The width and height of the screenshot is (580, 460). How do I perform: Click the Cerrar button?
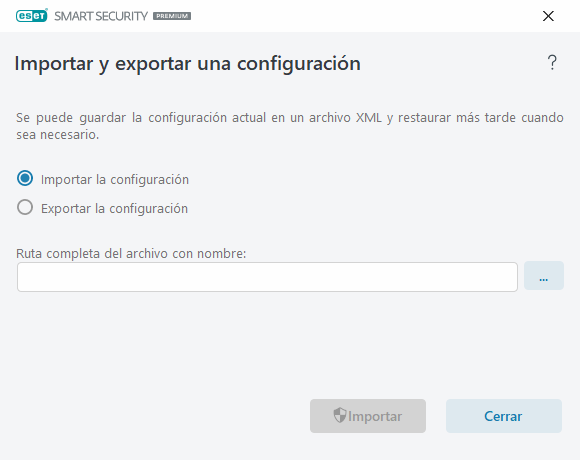[x=504, y=416]
